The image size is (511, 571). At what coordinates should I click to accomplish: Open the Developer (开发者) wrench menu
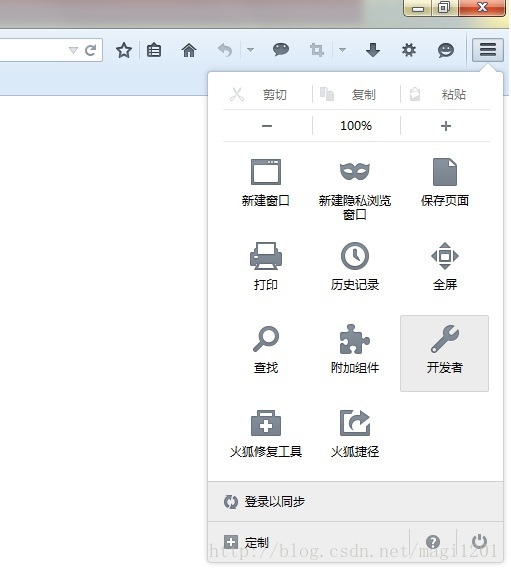[444, 353]
